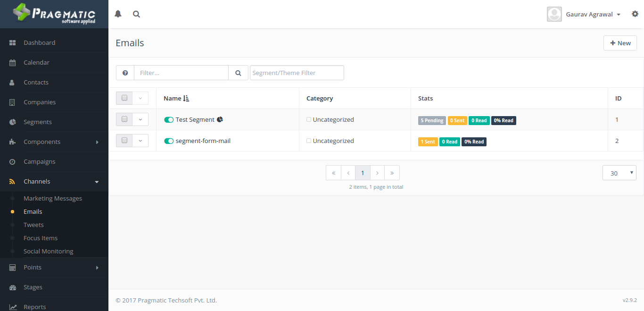The height and width of the screenshot is (311, 644).
Task: Expand the Components submenu arrow
Action: (x=97, y=142)
